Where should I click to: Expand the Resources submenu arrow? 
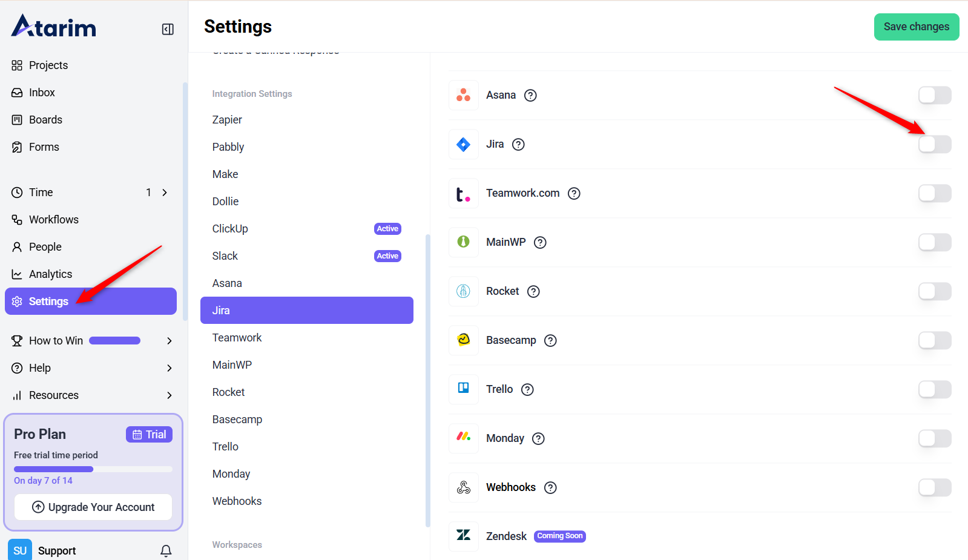click(x=170, y=395)
